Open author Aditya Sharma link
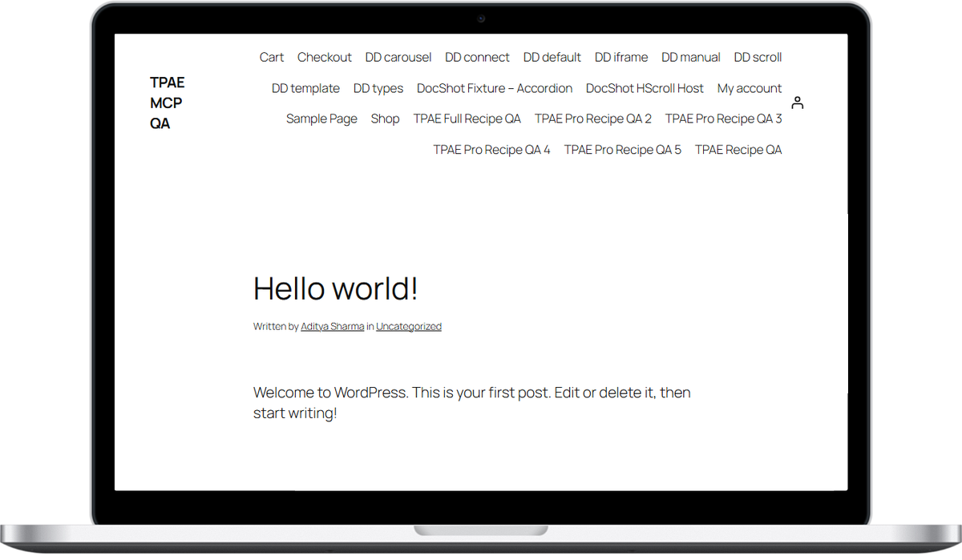The width and height of the screenshot is (962, 560). [x=332, y=327]
